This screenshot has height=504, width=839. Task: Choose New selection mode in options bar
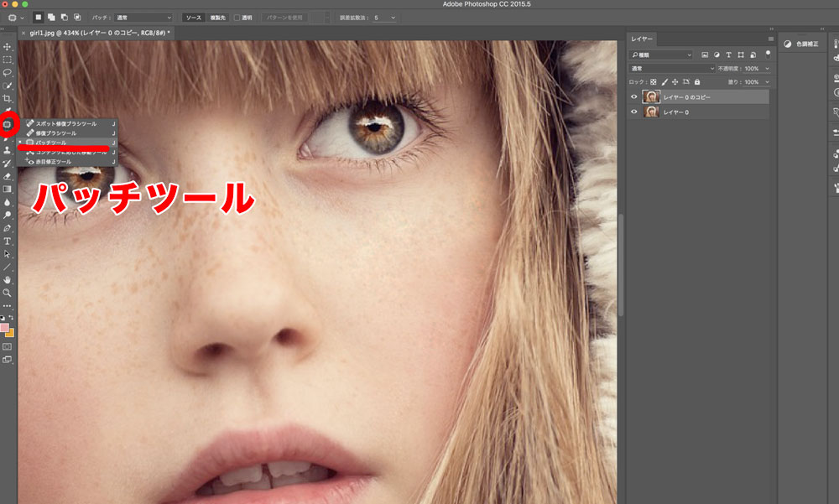tap(39, 18)
